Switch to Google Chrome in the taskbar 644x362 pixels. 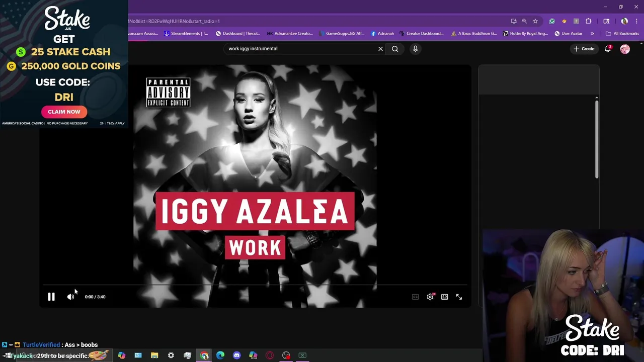coord(204,355)
